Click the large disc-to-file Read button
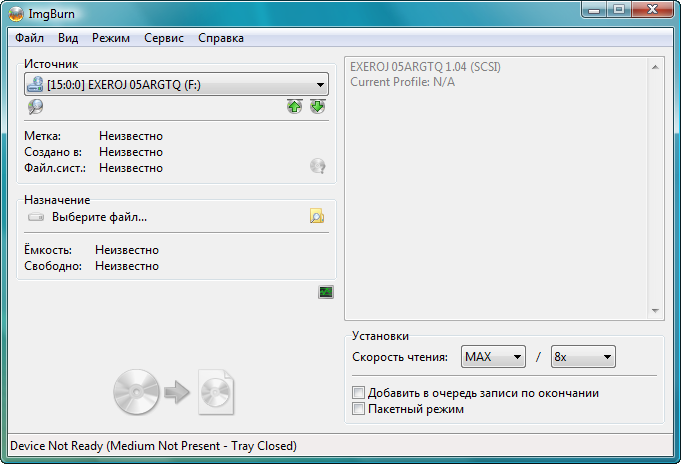 click(x=173, y=392)
